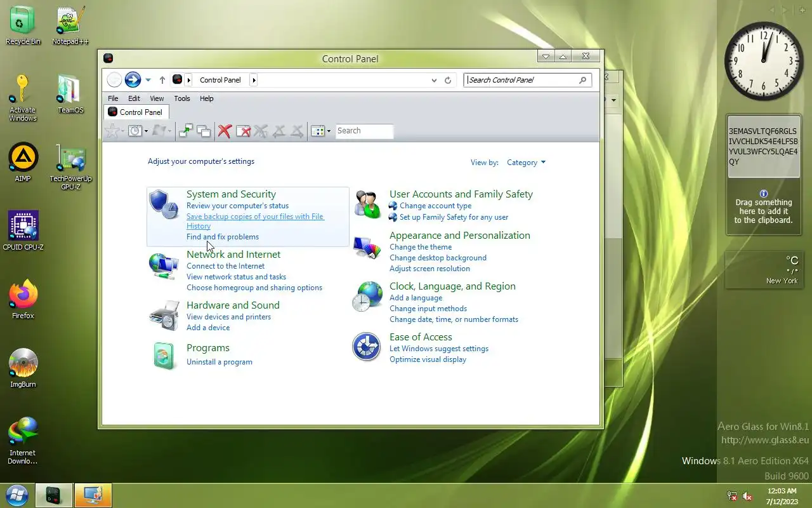
Task: Select the TechPowerUp GPU-Z desktop icon
Action: (x=70, y=166)
